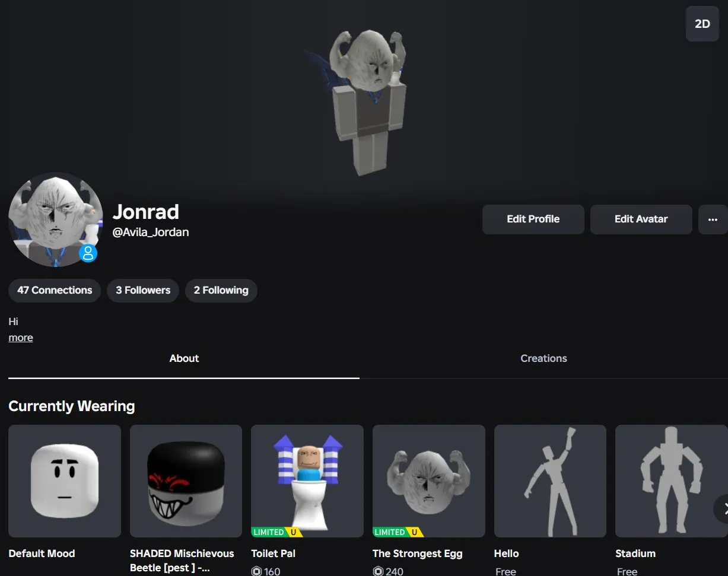Open the Default Mood item thumbnail

[x=65, y=481]
